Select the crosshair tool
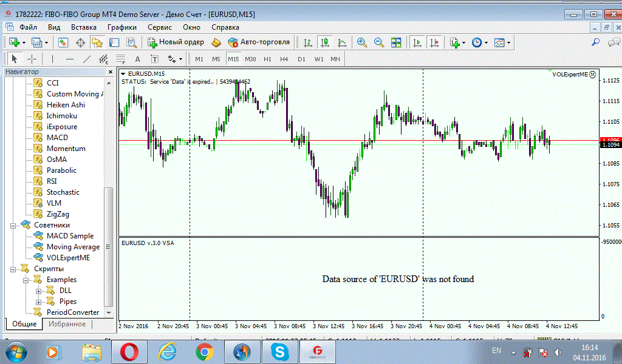The image size is (622, 364). point(32,59)
